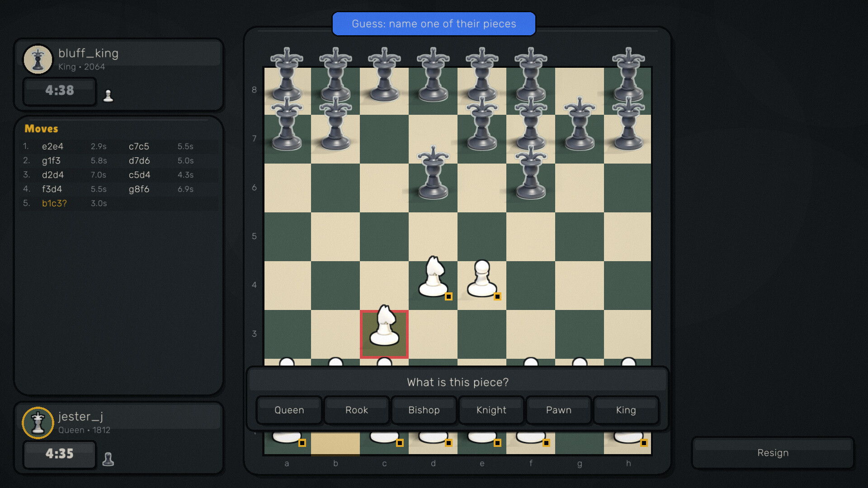Select move g8f6 in move list

pos(139,189)
